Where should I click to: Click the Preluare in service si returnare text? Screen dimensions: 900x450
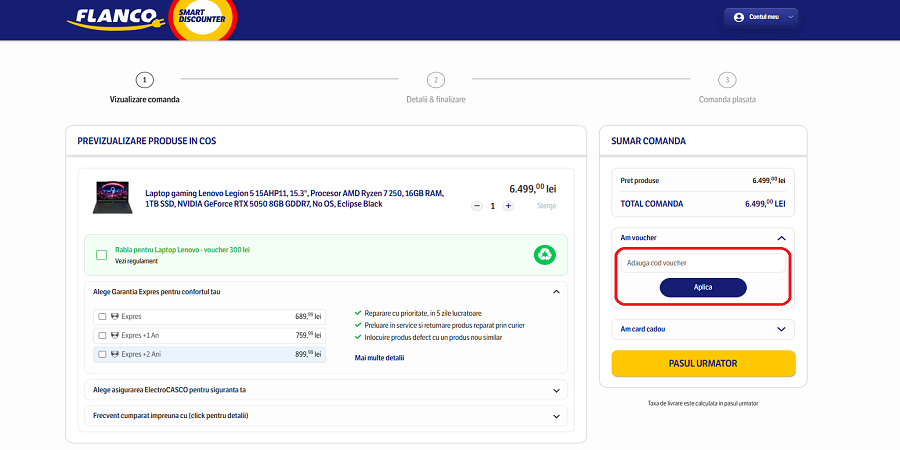444,325
